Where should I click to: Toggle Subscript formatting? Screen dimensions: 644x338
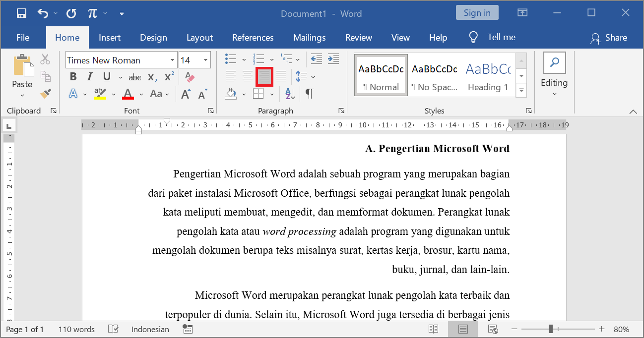tap(153, 77)
